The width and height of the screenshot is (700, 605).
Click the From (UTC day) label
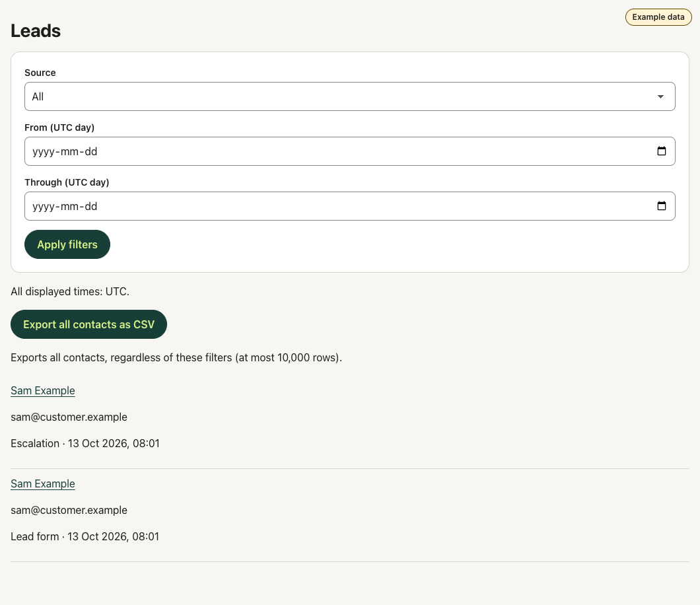59,127
